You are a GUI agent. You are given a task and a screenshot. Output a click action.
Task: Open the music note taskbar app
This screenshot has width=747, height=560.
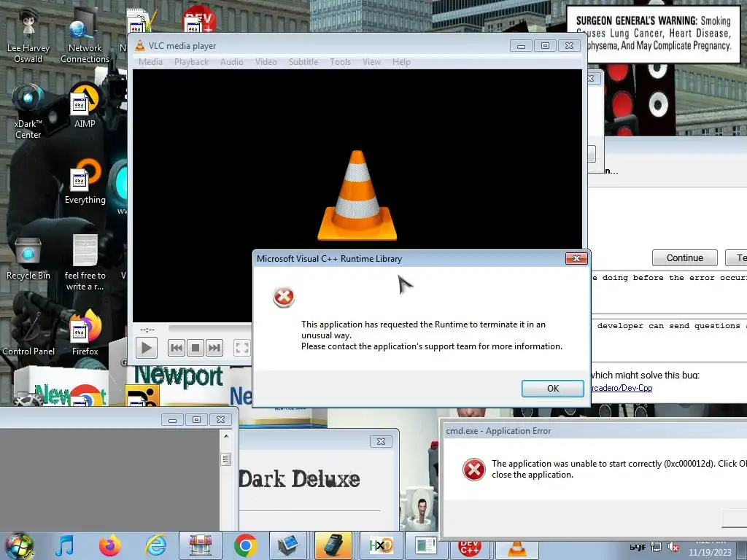[64, 545]
